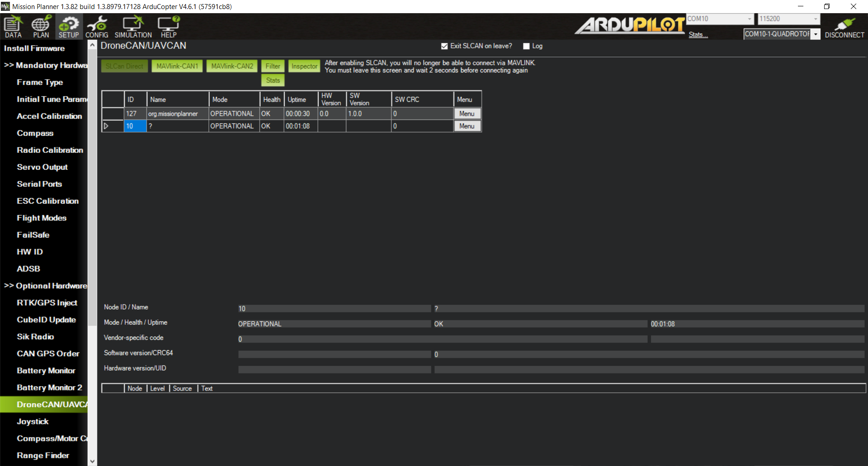
Task: Click sidebar scrollbar up arrow
Action: click(92, 45)
